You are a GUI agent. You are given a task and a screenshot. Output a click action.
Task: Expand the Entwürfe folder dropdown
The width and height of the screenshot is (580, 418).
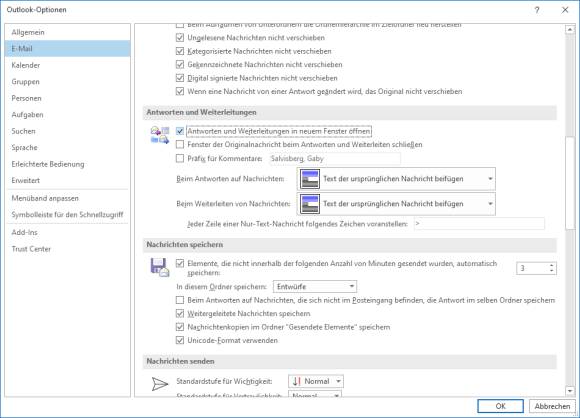pos(315,287)
